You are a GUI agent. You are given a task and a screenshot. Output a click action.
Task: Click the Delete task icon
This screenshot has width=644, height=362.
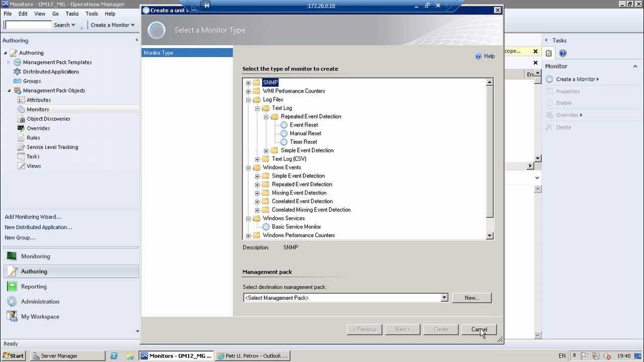(549, 128)
